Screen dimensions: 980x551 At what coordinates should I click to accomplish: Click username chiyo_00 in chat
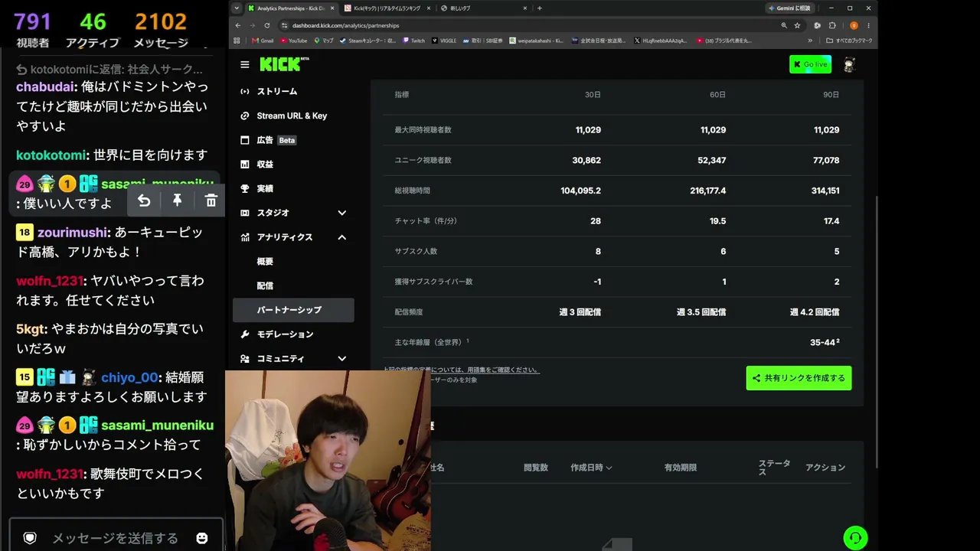tap(129, 377)
